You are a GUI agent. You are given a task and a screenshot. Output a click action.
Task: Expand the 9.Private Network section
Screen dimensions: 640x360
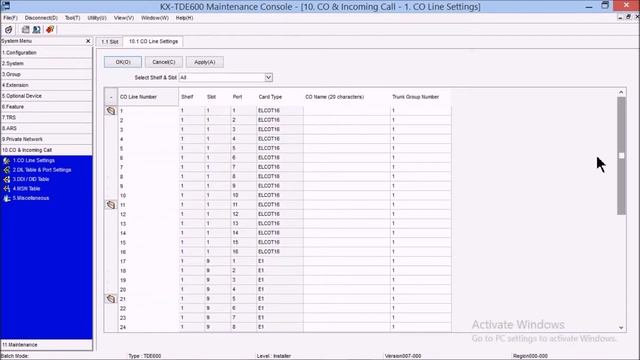tap(46, 139)
